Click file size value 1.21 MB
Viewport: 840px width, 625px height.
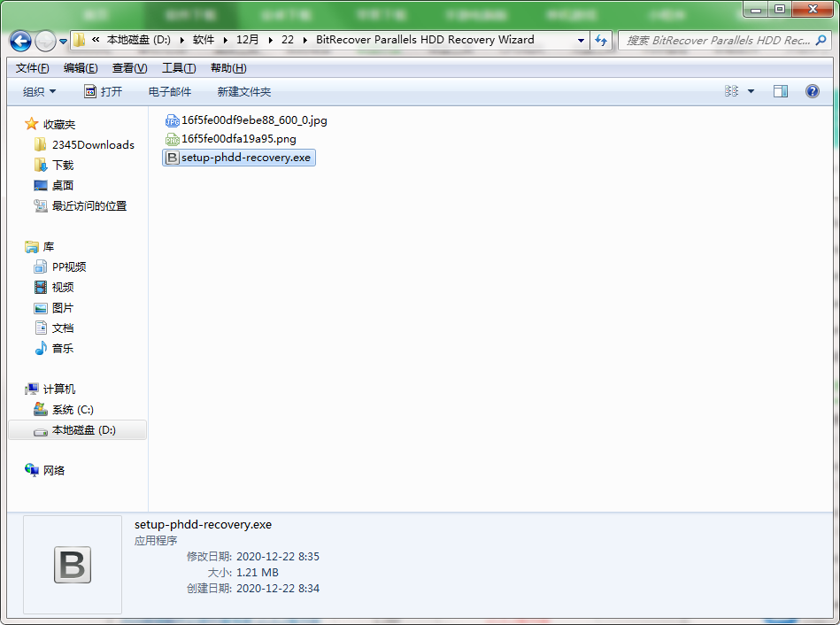click(258, 573)
